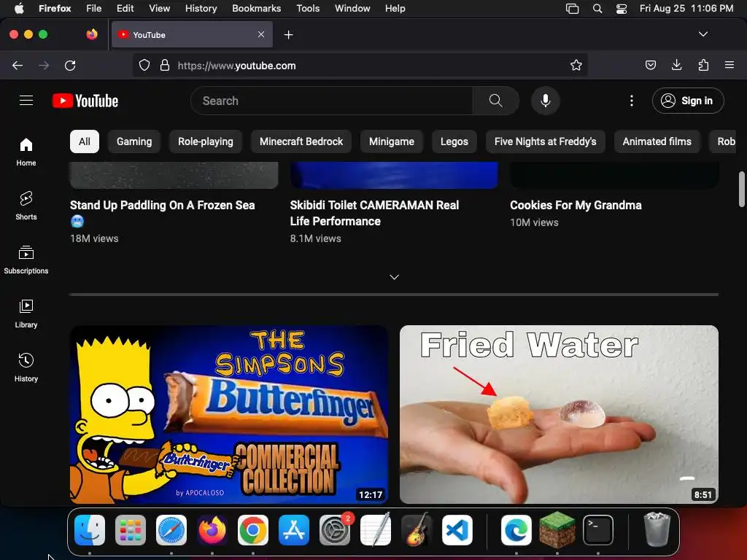Click the page vertical scrollbar thumb
This screenshot has height=560, width=747.
point(741,189)
